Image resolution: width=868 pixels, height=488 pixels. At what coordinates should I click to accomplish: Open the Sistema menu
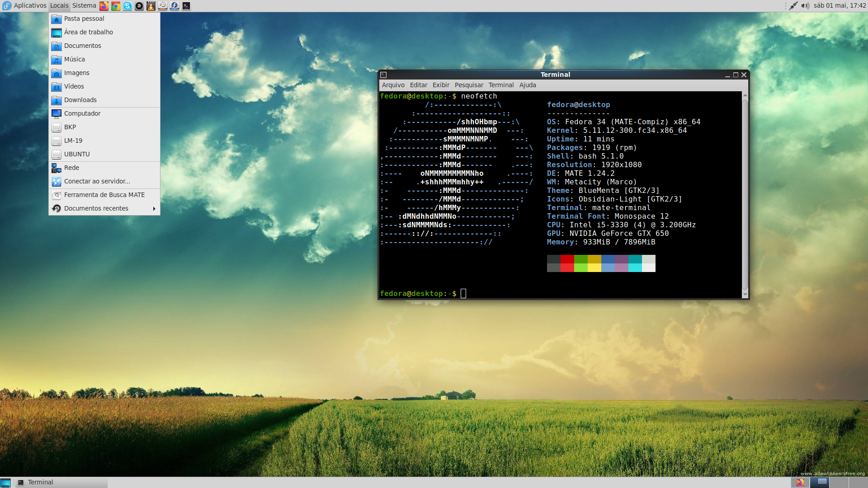(x=84, y=5)
